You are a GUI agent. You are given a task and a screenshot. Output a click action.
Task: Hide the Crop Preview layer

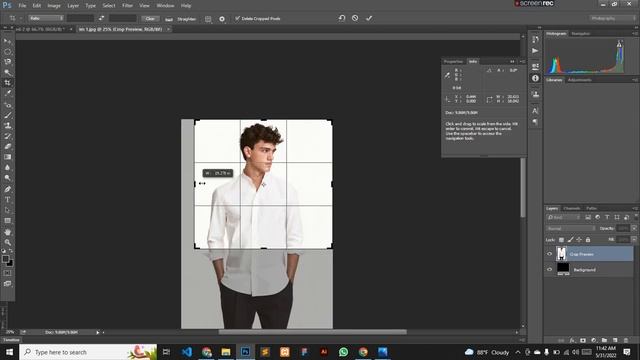coord(549,254)
